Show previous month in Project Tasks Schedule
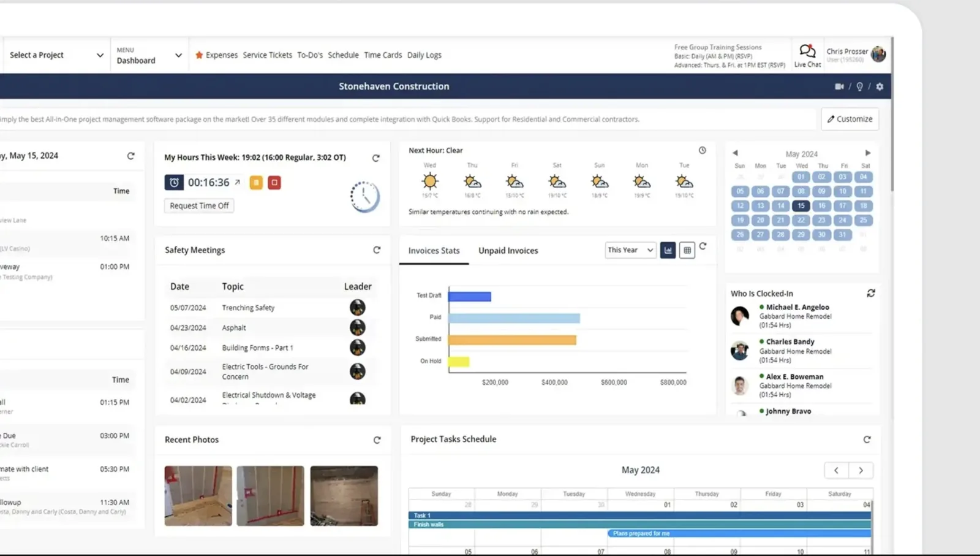The image size is (980, 556). tap(837, 471)
